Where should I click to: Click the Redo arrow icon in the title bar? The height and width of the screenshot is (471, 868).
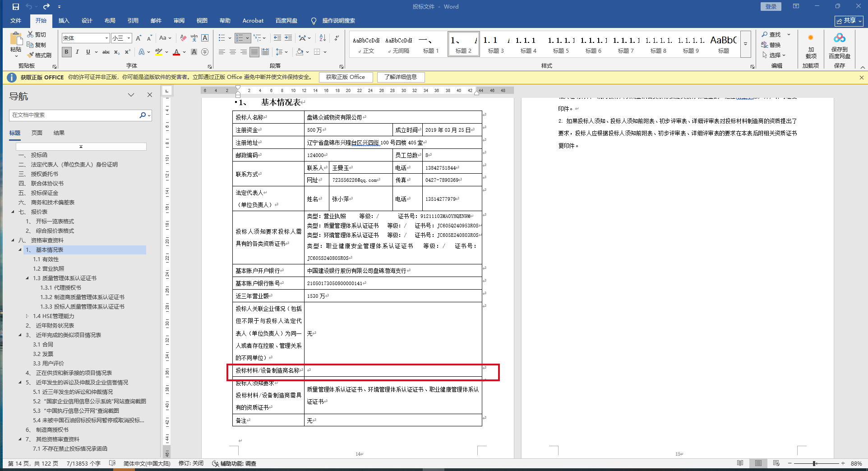pyautogui.click(x=46, y=7)
